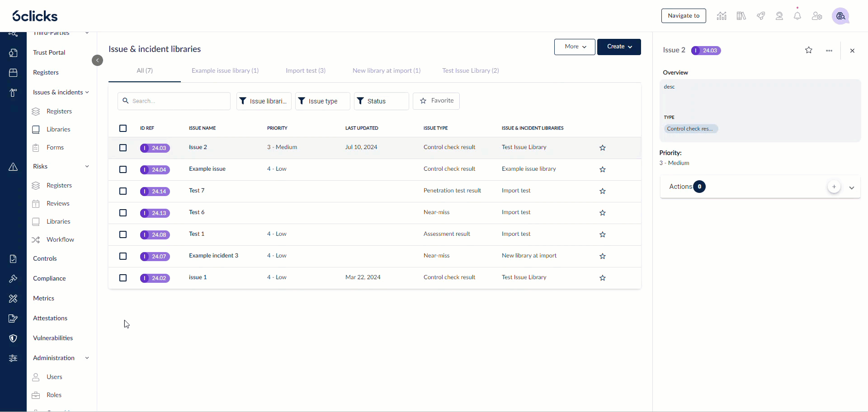Check the box for issue 1 row
868x412 pixels.
pyautogui.click(x=123, y=278)
